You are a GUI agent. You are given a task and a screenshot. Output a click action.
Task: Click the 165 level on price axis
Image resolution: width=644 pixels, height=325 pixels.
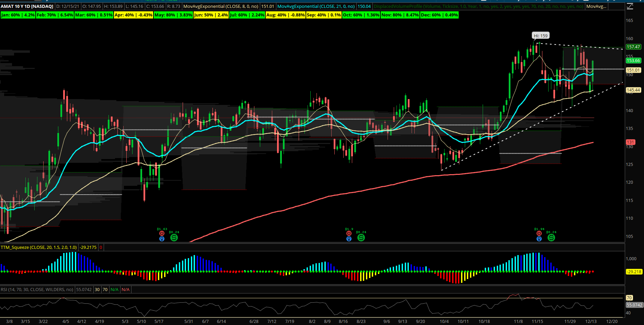(x=630, y=21)
